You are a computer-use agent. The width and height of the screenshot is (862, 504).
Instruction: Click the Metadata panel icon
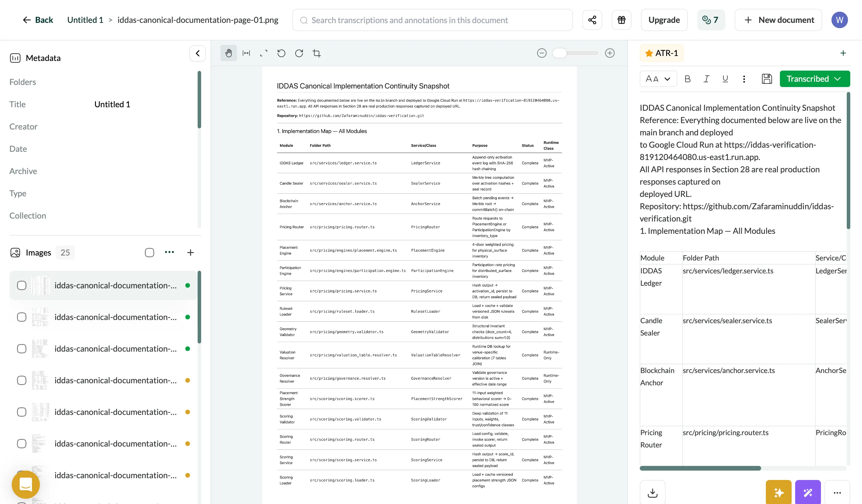coord(15,58)
